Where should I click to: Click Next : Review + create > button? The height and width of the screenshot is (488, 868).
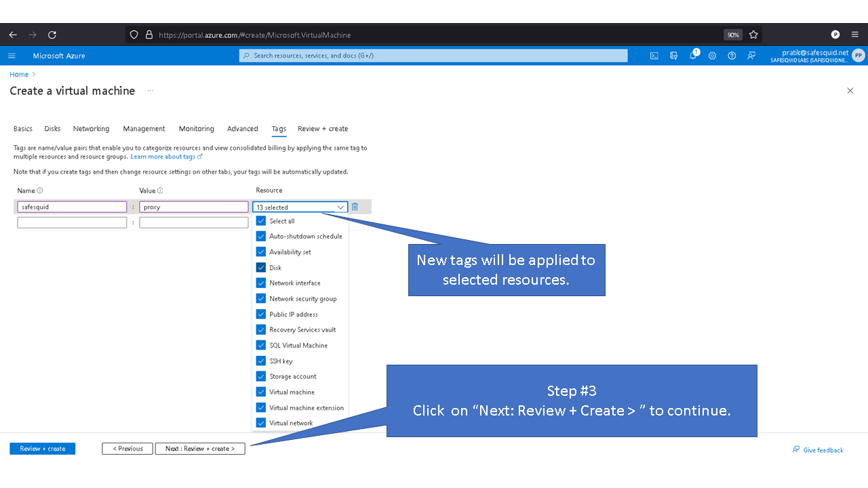coord(200,449)
